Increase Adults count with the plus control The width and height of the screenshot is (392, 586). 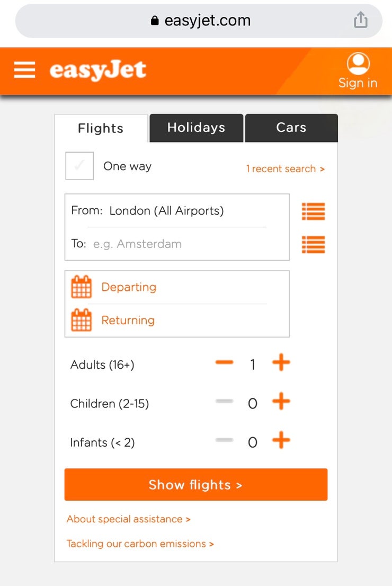coord(281,363)
